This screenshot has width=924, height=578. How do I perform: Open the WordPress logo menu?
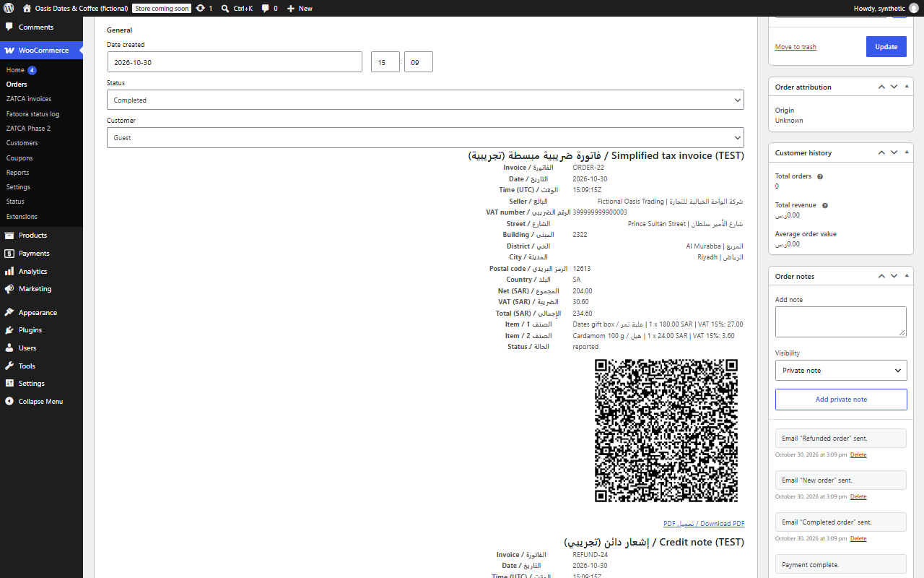pos(9,8)
